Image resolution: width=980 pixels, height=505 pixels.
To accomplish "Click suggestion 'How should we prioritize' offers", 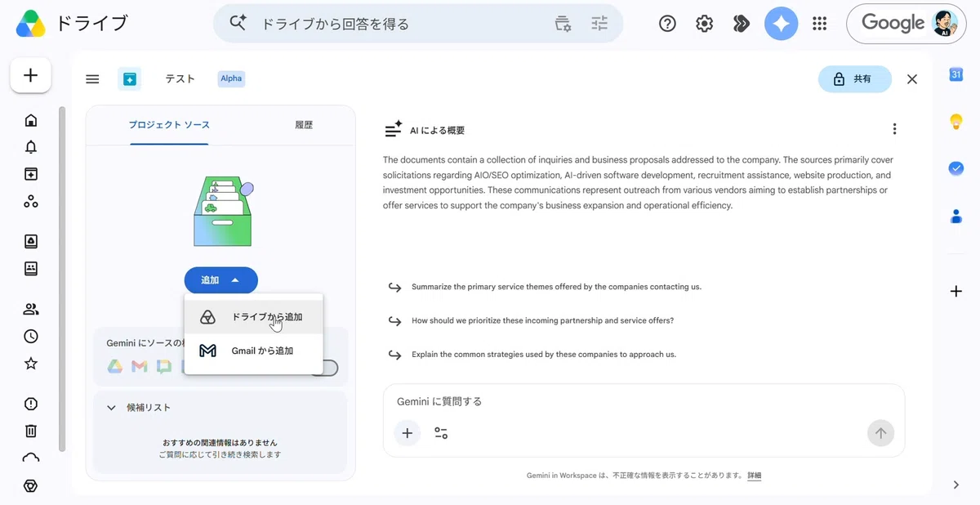I will (x=542, y=321).
